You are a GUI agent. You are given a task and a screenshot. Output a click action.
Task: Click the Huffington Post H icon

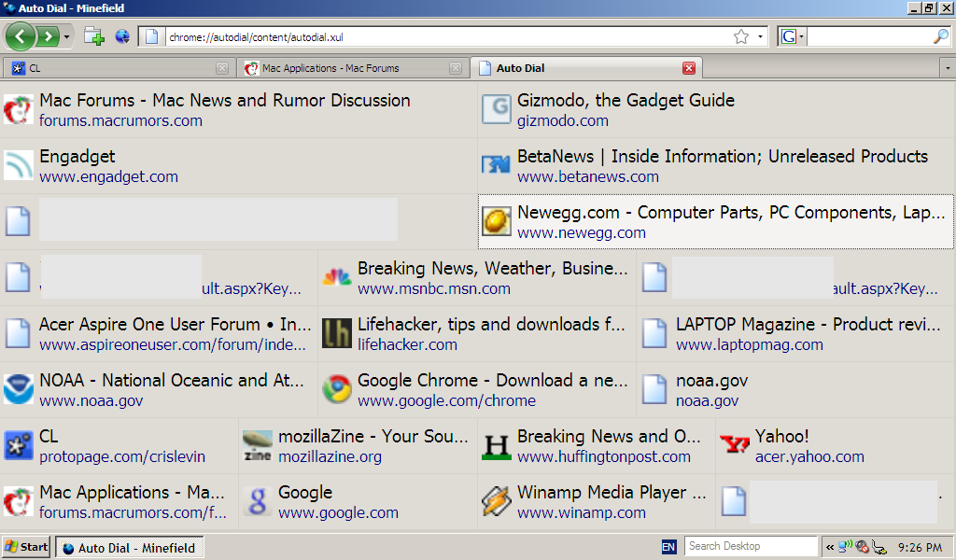(496, 445)
